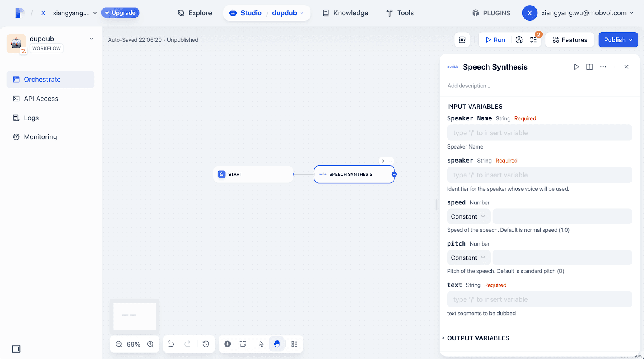Open the checklist icon with badge
Image resolution: width=644 pixels, height=359 pixels.
coord(534,40)
